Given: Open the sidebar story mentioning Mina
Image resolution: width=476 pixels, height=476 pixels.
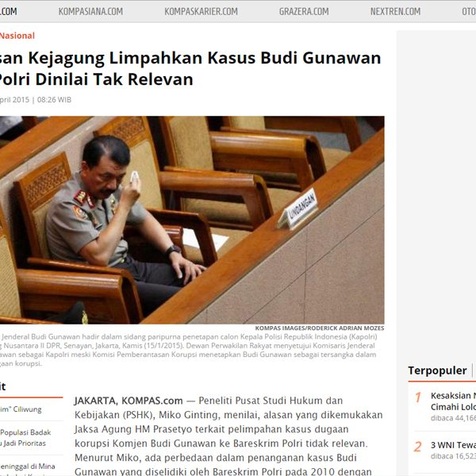Looking at the screenshot, I should point(28,468).
